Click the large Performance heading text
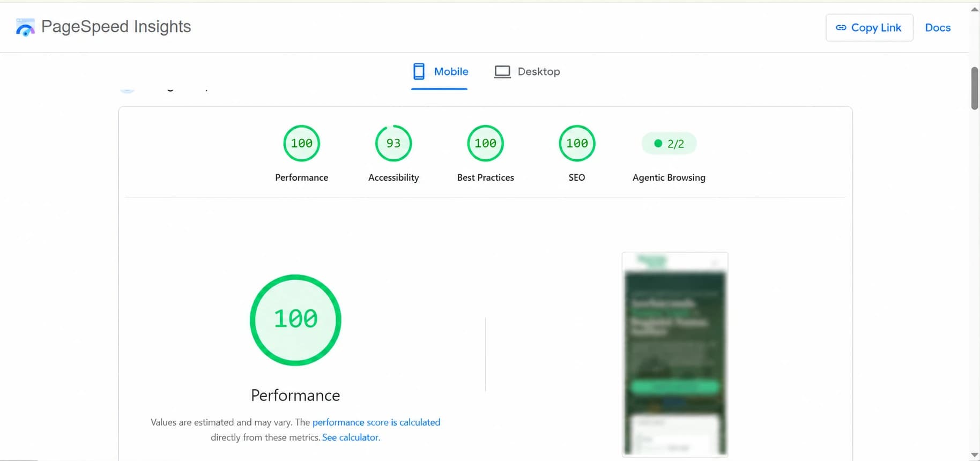980x461 pixels. click(295, 396)
